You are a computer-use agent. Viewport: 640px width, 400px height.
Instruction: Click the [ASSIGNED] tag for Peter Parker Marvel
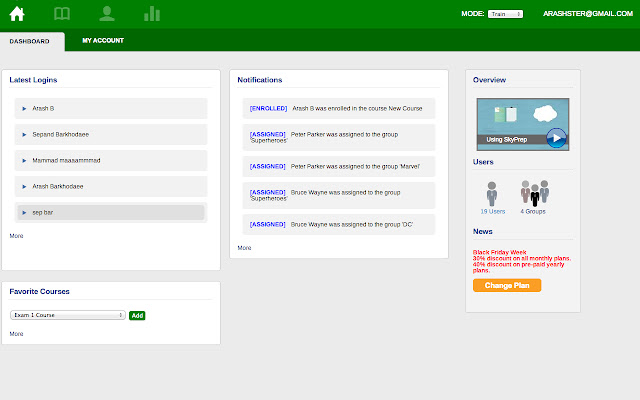pos(267,167)
